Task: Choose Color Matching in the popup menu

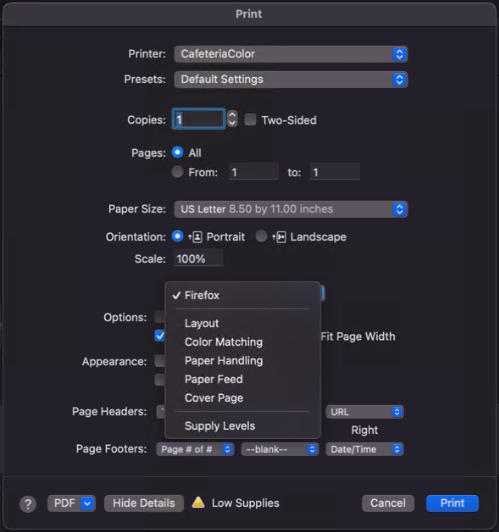Action: (243, 342)
